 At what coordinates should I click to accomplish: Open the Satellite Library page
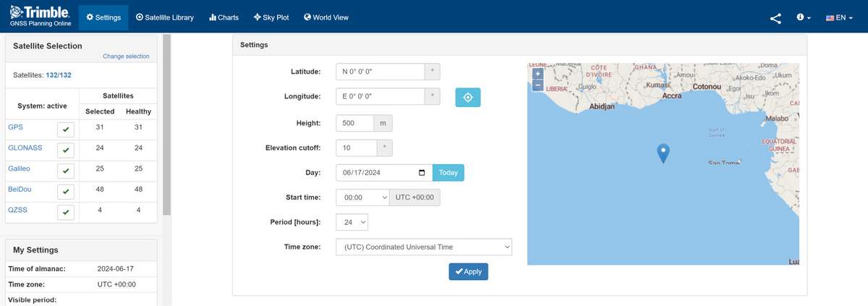(164, 17)
